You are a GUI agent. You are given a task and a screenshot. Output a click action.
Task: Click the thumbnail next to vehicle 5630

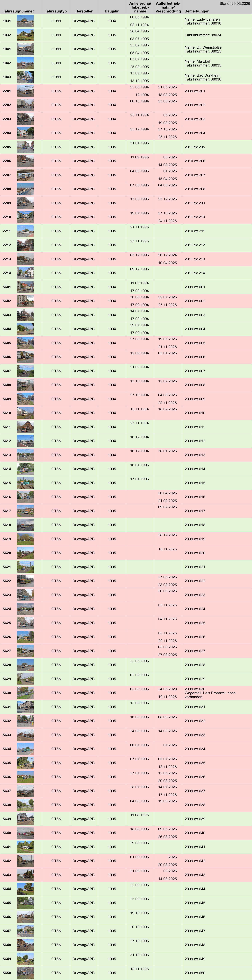[25, 693]
